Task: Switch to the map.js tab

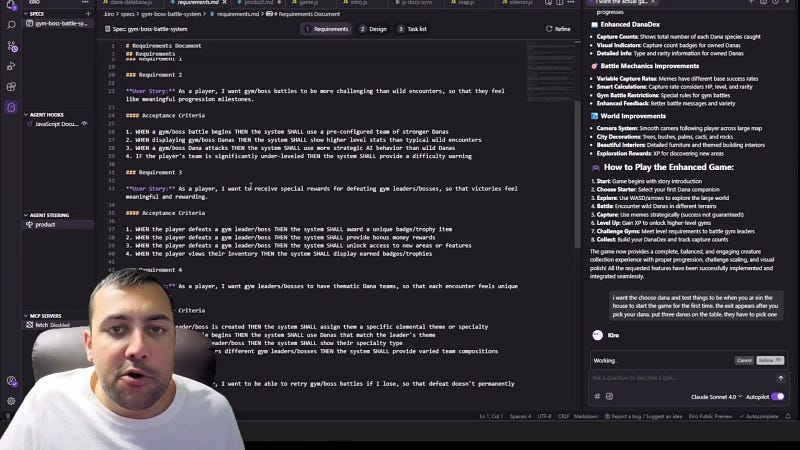Action: pos(466,3)
